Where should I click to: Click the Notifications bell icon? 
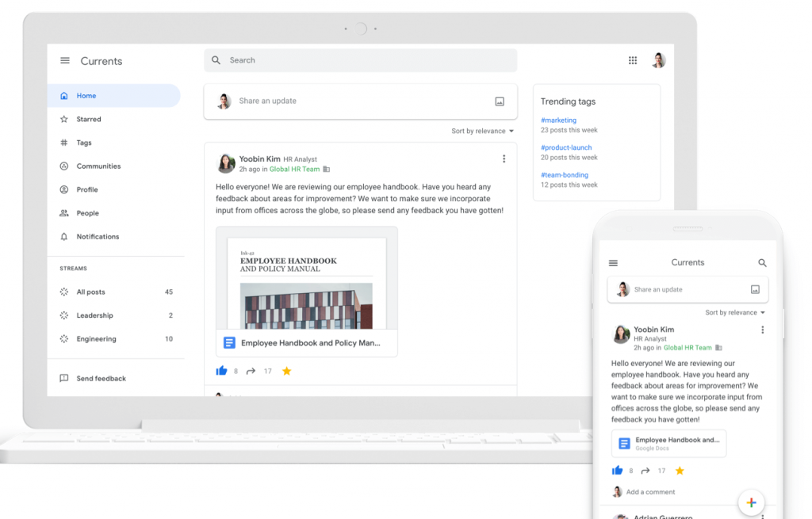coord(64,236)
